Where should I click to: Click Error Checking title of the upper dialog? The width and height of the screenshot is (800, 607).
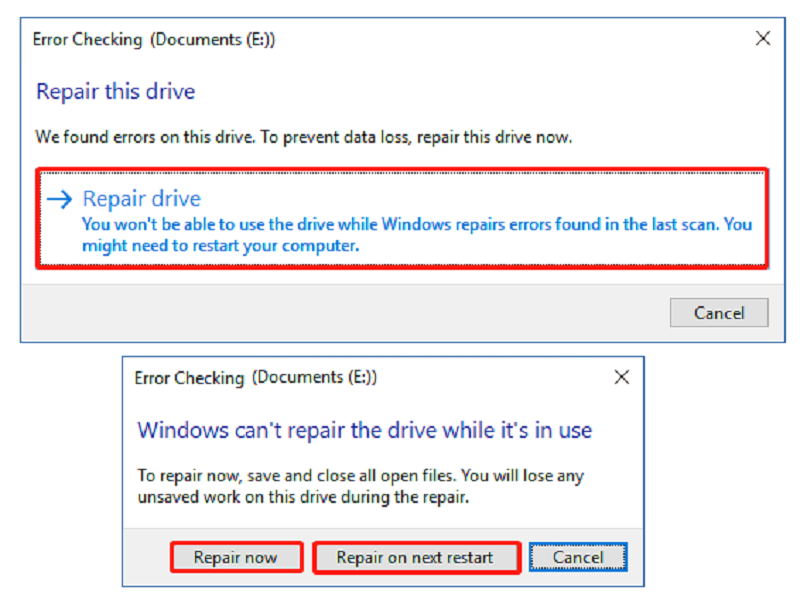point(88,40)
